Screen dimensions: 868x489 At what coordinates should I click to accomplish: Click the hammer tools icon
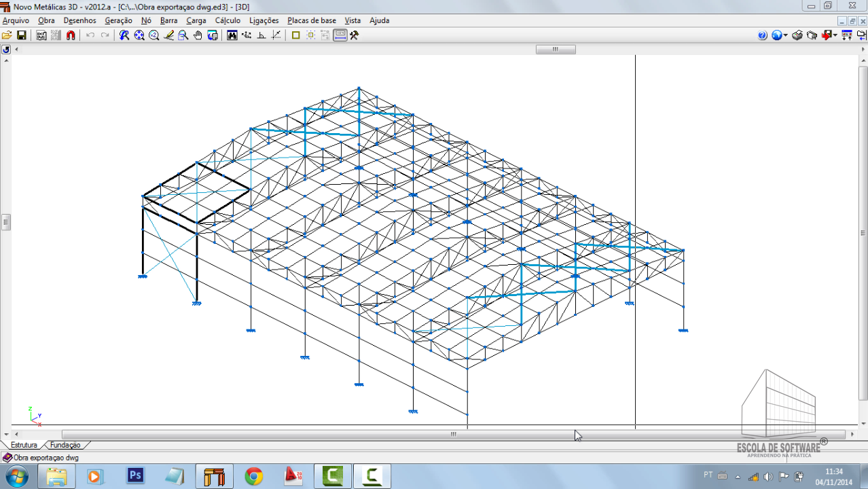click(354, 35)
